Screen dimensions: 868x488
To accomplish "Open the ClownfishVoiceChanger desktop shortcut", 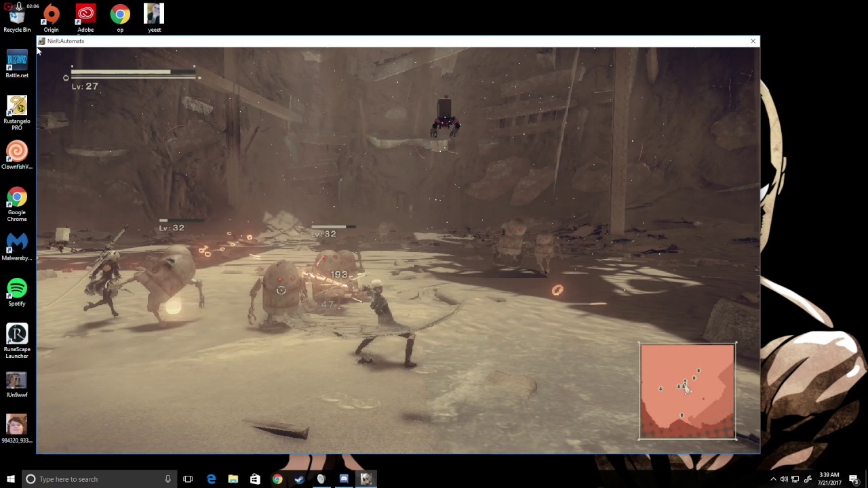I will click(17, 155).
